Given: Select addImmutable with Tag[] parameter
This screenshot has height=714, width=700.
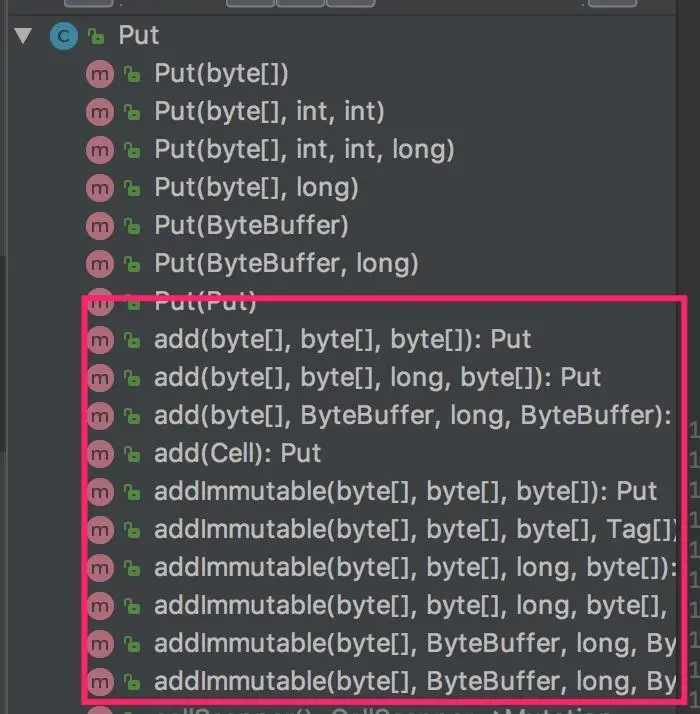Looking at the screenshot, I should [415, 530].
